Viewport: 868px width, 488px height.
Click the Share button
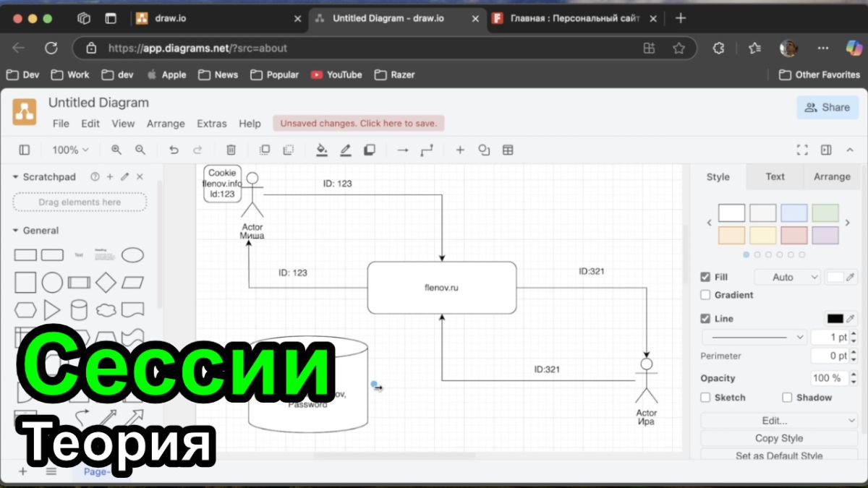[827, 108]
